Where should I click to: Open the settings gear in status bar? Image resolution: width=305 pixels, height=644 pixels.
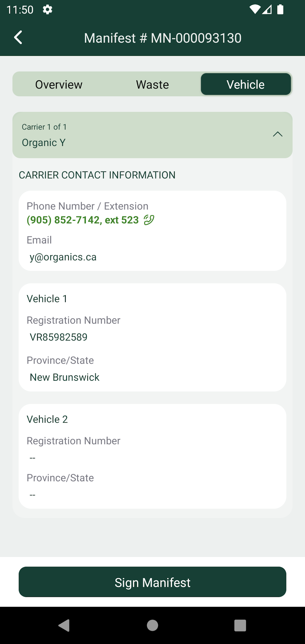tap(48, 10)
